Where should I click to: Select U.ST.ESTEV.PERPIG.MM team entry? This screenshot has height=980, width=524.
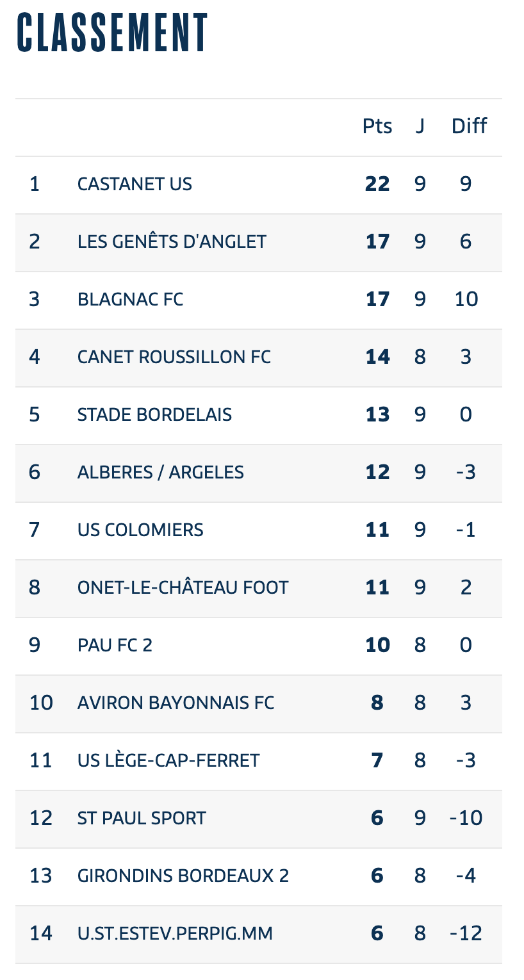259,934
